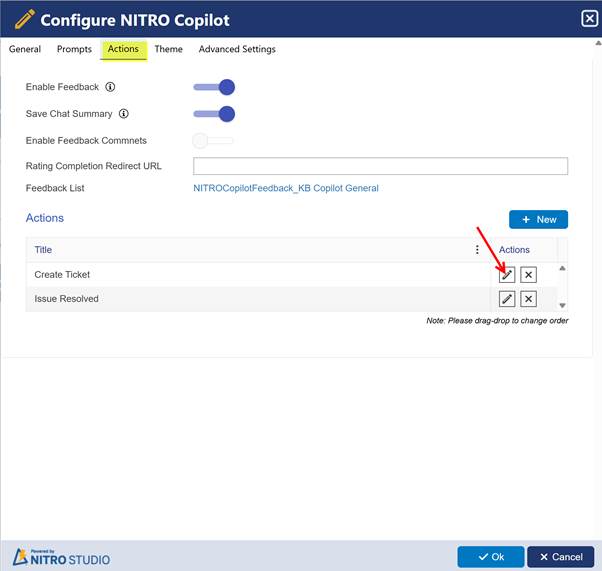
Task: Toggle the Enable Feedback Comments switch
Action: coord(213,141)
